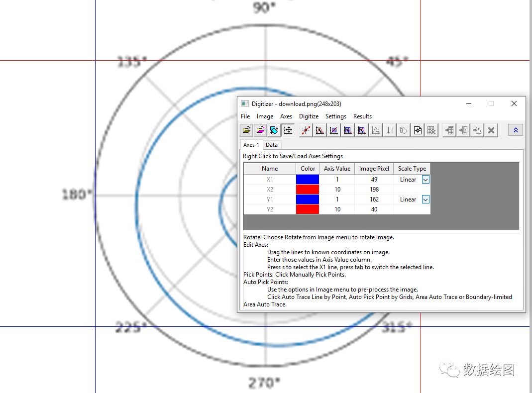Open the File menu
This screenshot has width=532, height=393.
coord(245,116)
